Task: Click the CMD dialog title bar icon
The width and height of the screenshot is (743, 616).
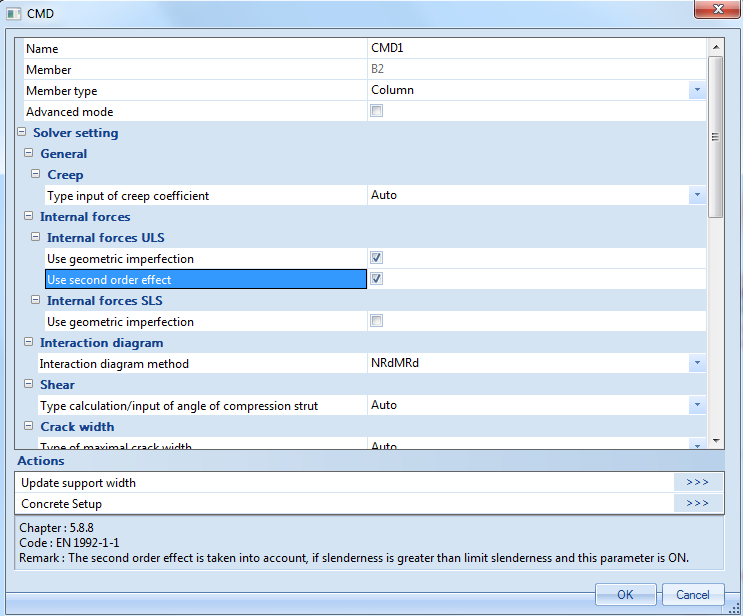Action: click(x=14, y=14)
